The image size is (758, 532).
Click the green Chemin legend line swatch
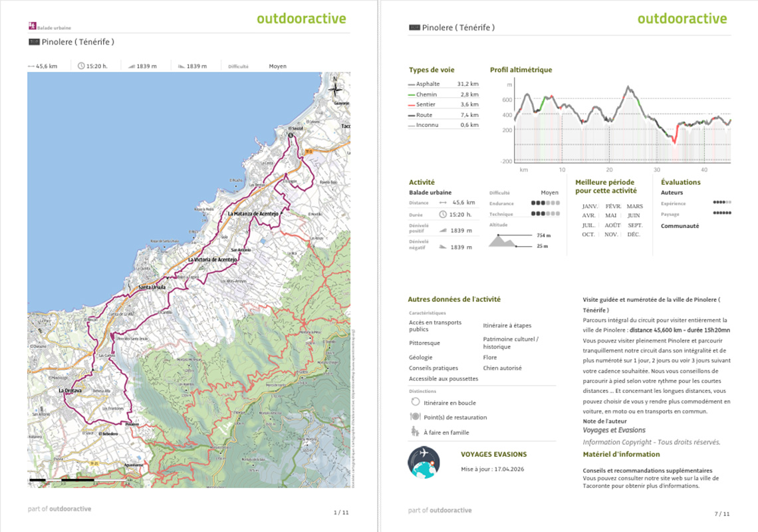tap(412, 95)
